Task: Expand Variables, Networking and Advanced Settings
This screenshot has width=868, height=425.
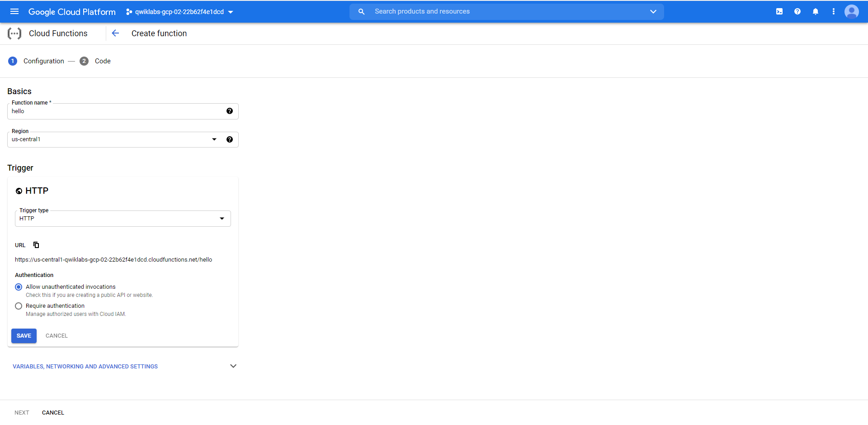Action: 85,367
